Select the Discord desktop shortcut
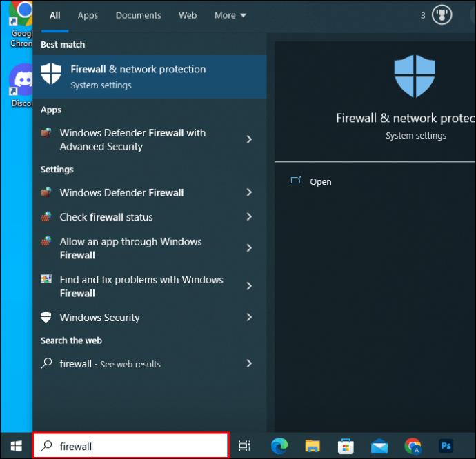 coord(21,85)
